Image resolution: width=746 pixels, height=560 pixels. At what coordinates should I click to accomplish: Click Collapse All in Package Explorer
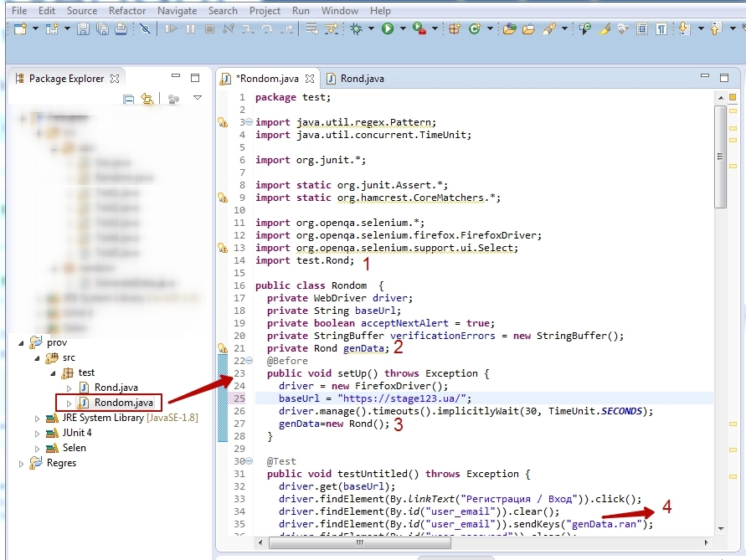[x=128, y=99]
